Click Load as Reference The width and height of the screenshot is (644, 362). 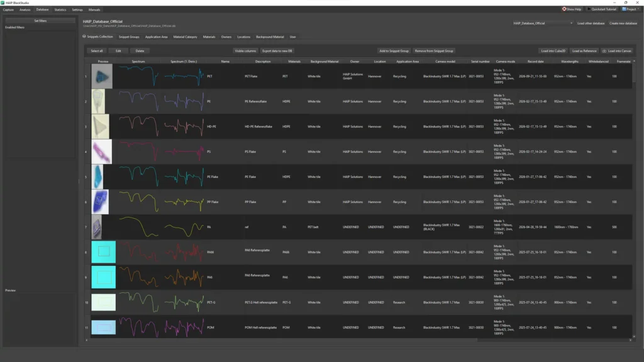[x=584, y=51]
